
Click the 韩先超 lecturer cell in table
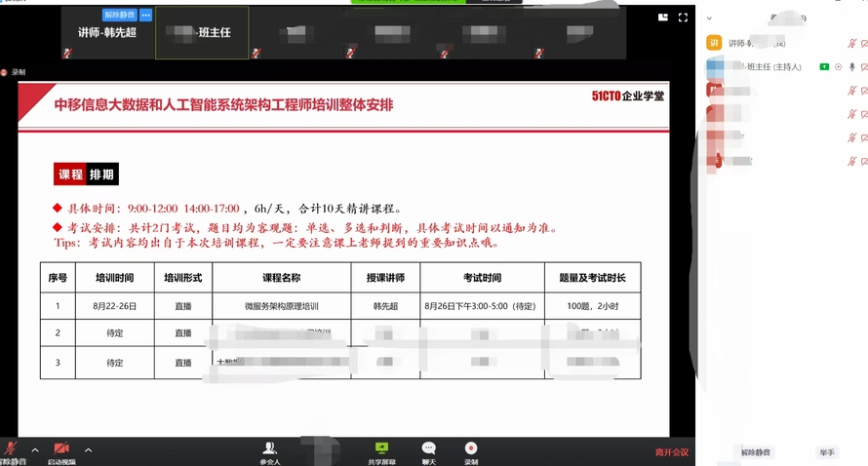[385, 306]
